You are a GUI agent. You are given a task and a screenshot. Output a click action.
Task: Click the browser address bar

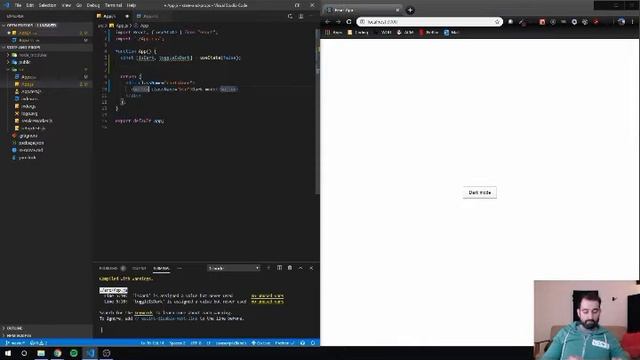coord(429,22)
